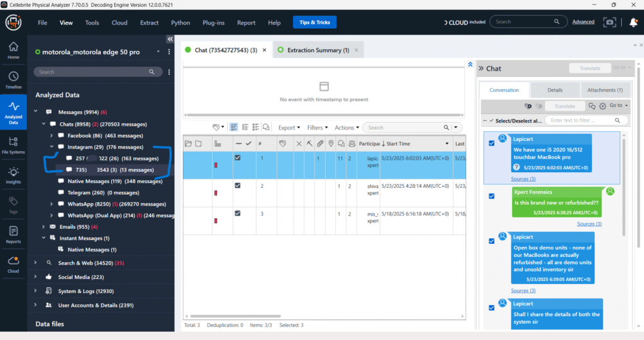
Task: Toggle checkbox for Open box demo units message
Action: tap(492, 241)
